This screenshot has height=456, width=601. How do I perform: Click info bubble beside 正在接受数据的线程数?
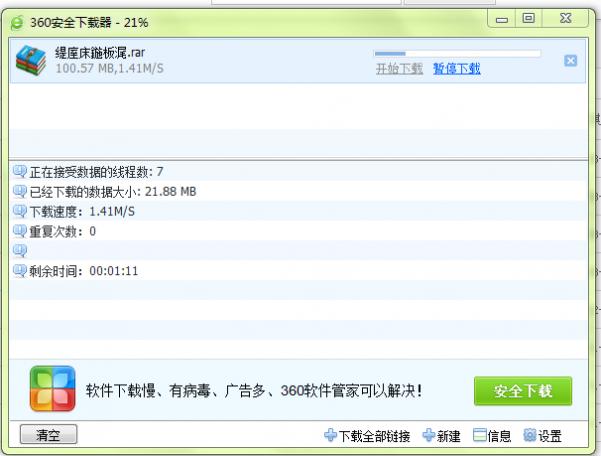[x=20, y=171]
